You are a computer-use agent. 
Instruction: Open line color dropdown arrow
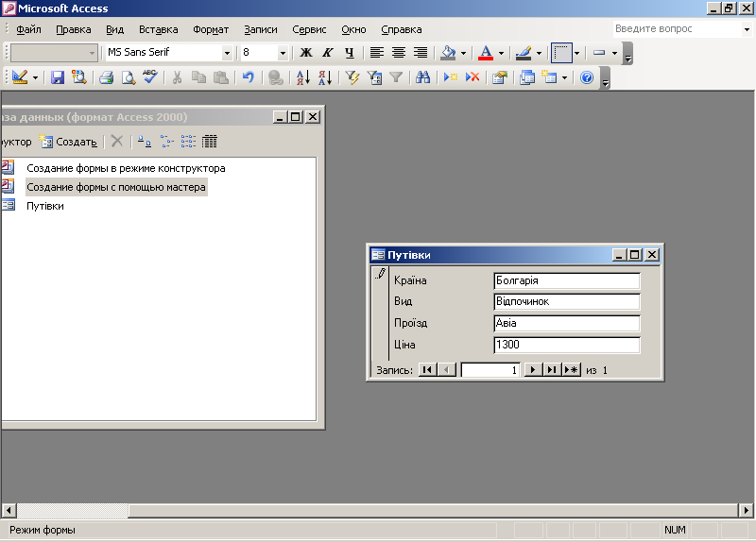539,53
